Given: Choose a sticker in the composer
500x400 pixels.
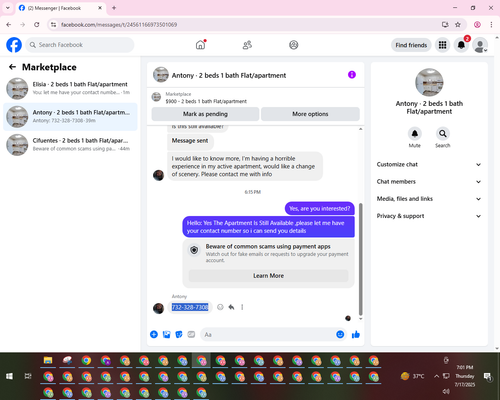Looking at the screenshot, I should 179,334.
